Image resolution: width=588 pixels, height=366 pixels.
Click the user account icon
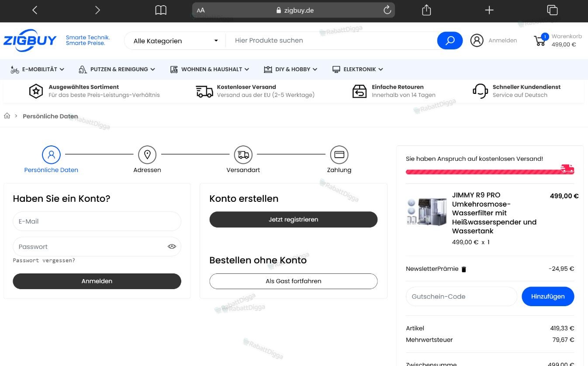click(477, 41)
